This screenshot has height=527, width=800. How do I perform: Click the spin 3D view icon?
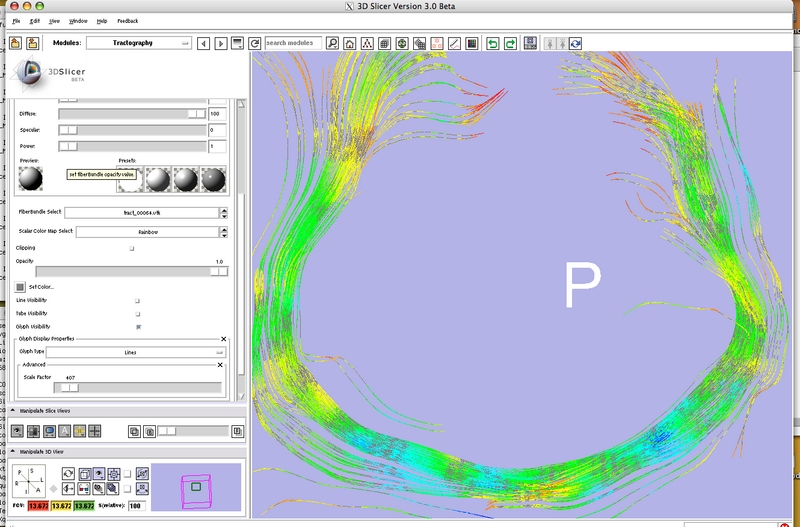click(x=68, y=473)
